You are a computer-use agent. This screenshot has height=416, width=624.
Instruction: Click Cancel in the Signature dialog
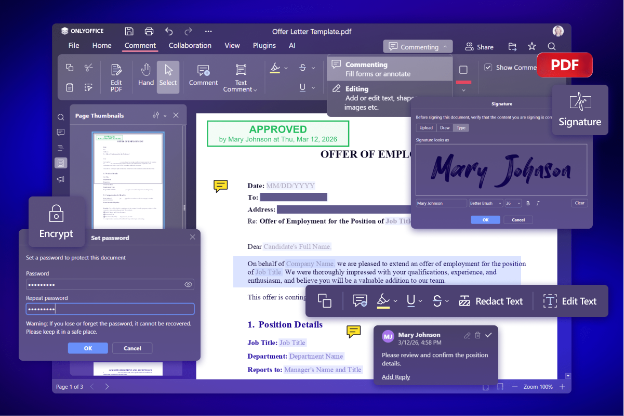tap(518, 220)
